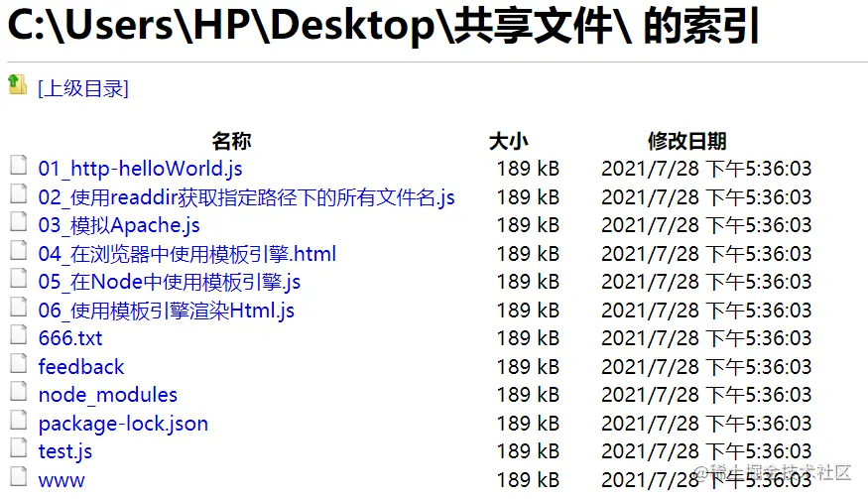Open the 666.txt file link

click(70, 338)
